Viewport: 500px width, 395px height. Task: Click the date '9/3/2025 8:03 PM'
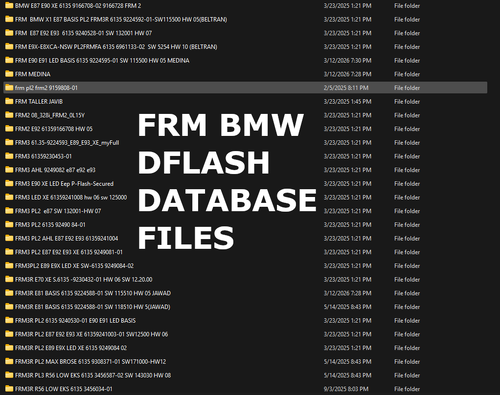(346, 389)
